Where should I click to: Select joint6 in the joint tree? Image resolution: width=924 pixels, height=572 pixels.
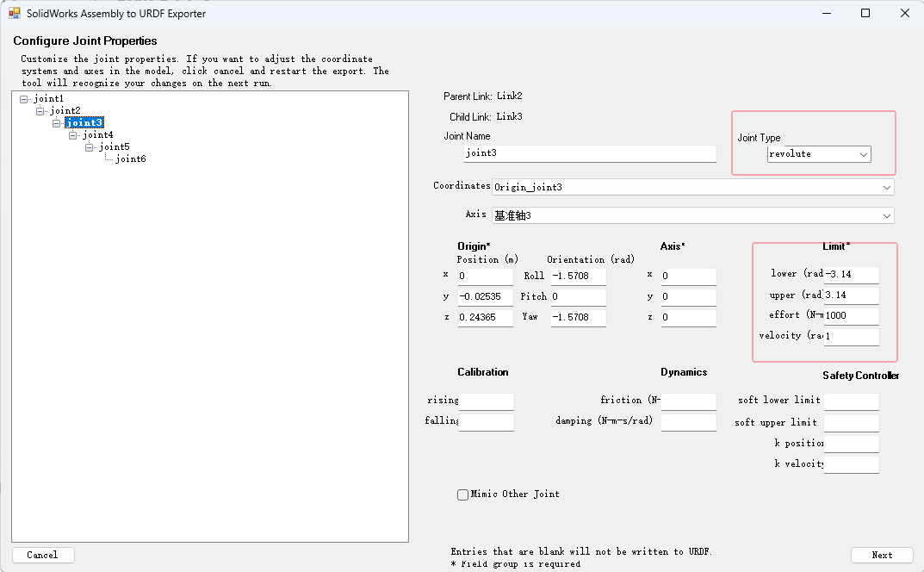(129, 158)
